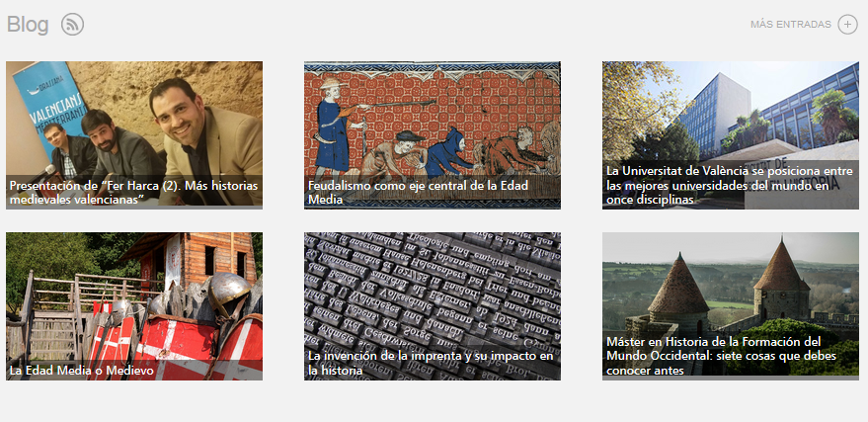Viewport: 868px width, 422px height.
Task: Open the medieval shields and helmet photo
Action: tap(134, 306)
